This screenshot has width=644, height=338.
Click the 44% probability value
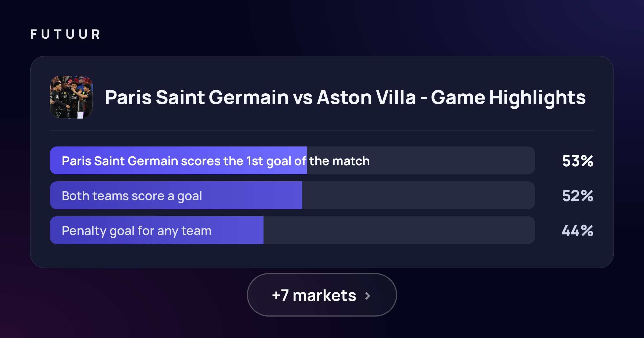(x=578, y=231)
